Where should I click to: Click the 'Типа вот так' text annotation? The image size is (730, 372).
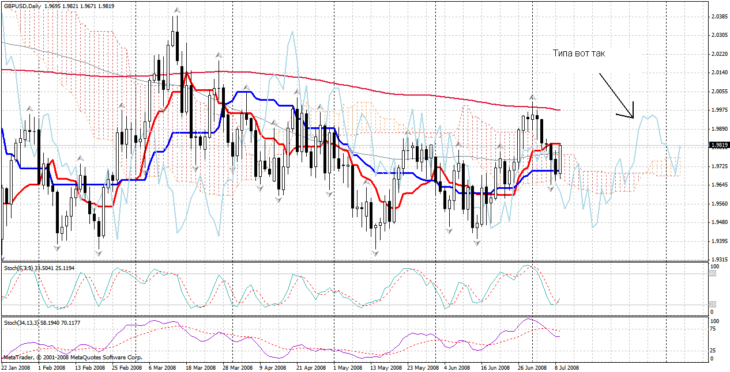(x=579, y=54)
